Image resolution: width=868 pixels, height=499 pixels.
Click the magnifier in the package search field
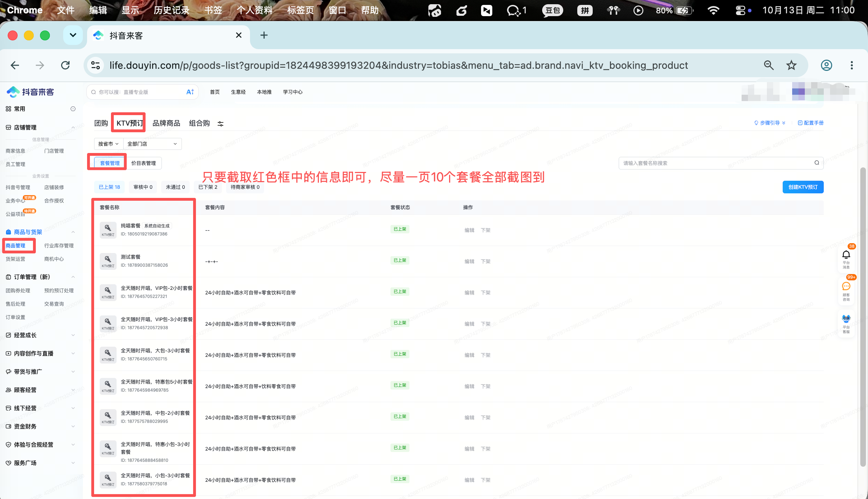(x=817, y=163)
